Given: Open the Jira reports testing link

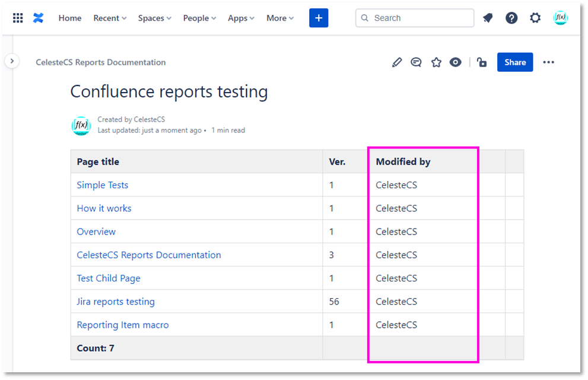Looking at the screenshot, I should (116, 301).
